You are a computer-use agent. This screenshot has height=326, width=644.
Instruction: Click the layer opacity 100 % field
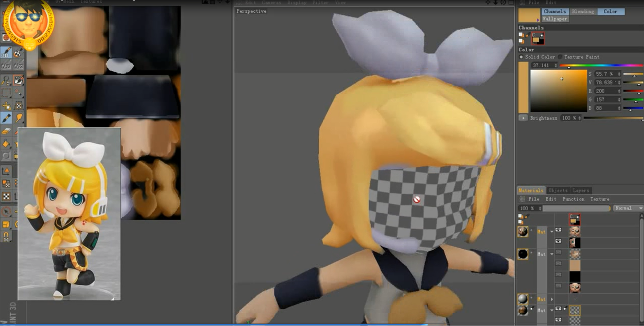[x=530, y=208]
